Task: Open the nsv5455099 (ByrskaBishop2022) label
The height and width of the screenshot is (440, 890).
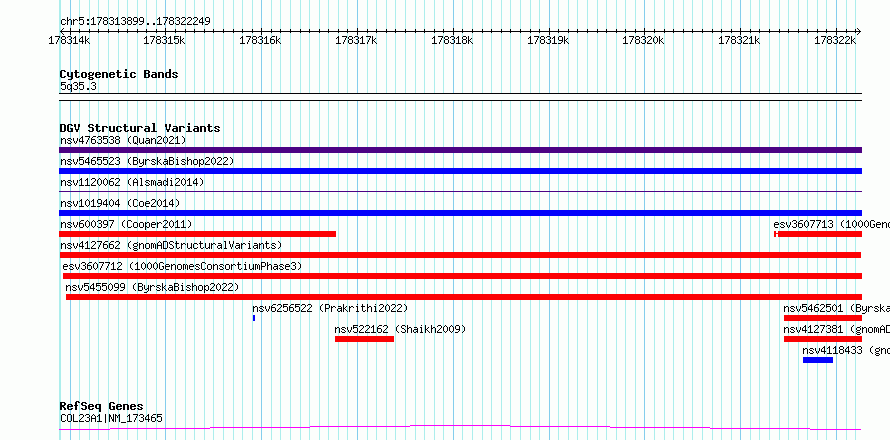Action: click(x=152, y=287)
